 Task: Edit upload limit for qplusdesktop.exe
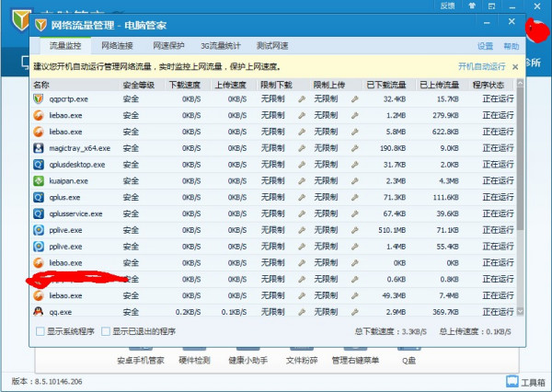coord(355,165)
